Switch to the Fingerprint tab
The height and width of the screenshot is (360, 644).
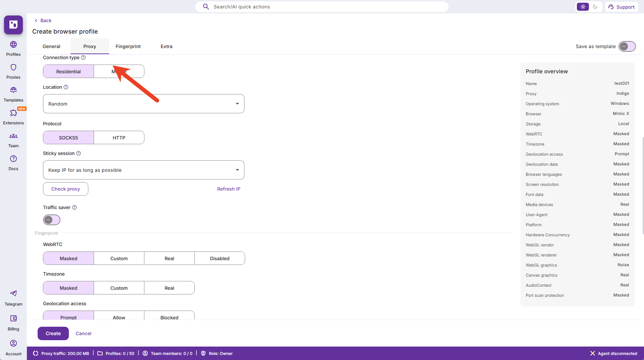click(128, 46)
